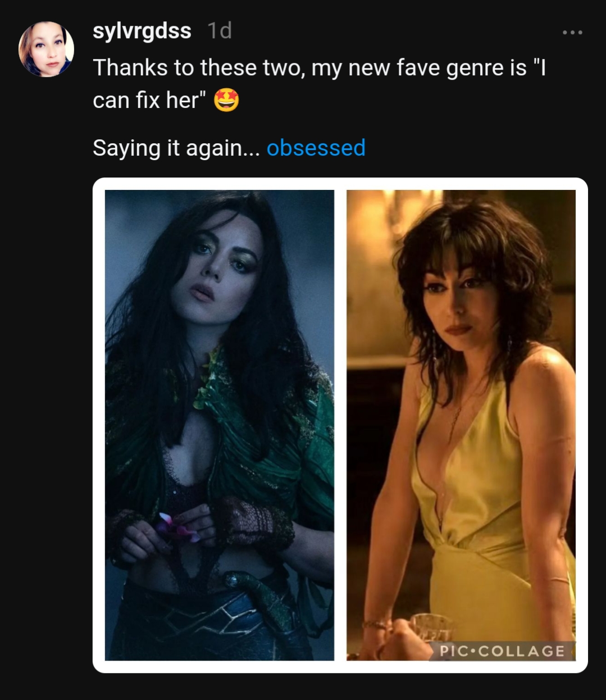Click the "1d" post timestamp

click(219, 31)
